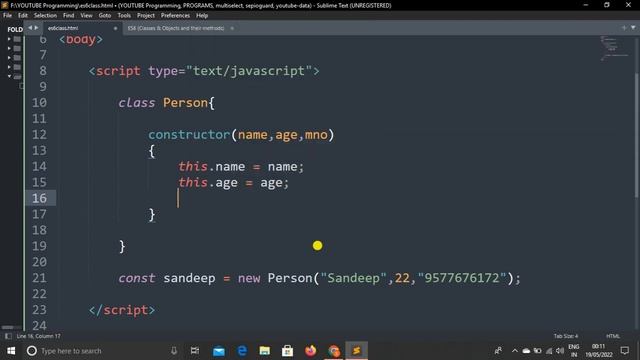Open the View menu
The height and width of the screenshot is (360, 640).
click(86, 16)
